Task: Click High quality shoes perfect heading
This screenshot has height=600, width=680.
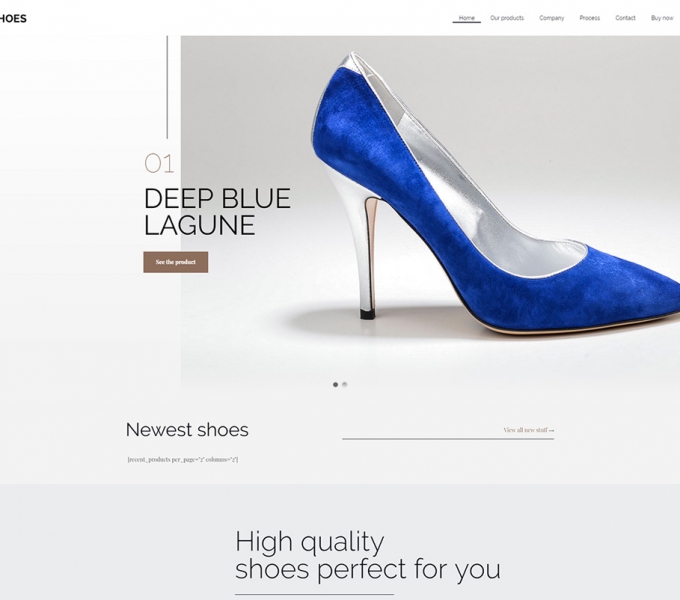Action: click(368, 555)
